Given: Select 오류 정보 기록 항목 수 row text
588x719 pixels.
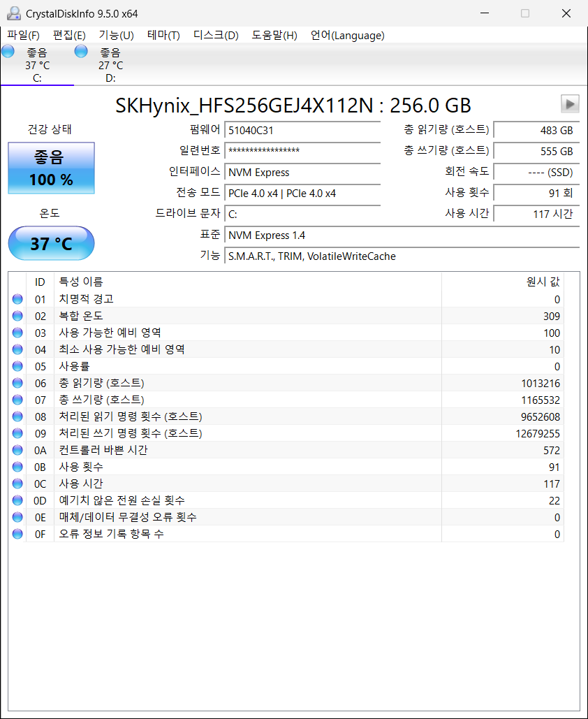Looking at the screenshot, I should [111, 534].
